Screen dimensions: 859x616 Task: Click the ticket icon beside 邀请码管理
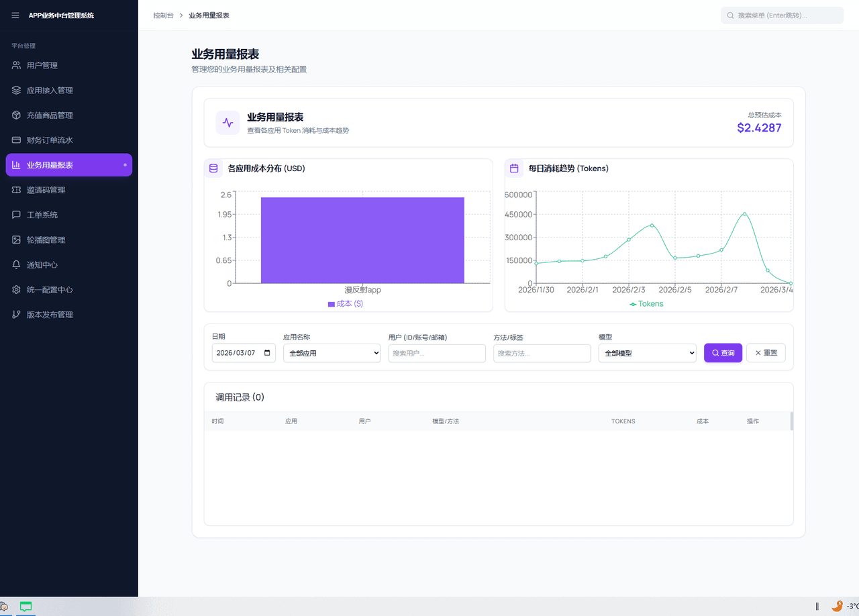click(x=16, y=190)
